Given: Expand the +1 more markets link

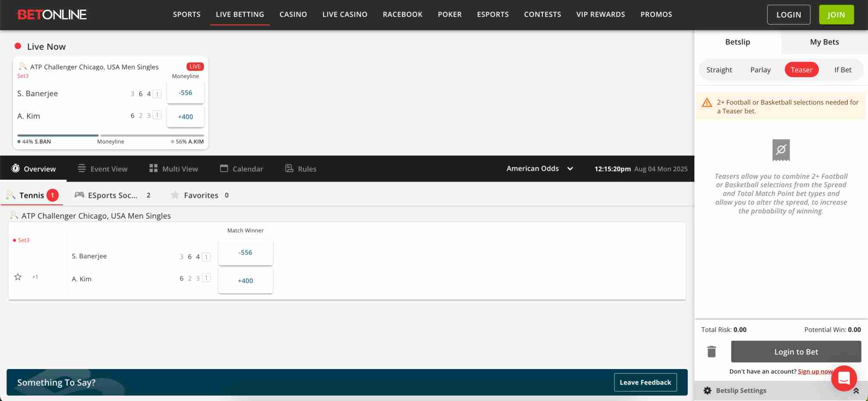Looking at the screenshot, I should click(x=35, y=277).
